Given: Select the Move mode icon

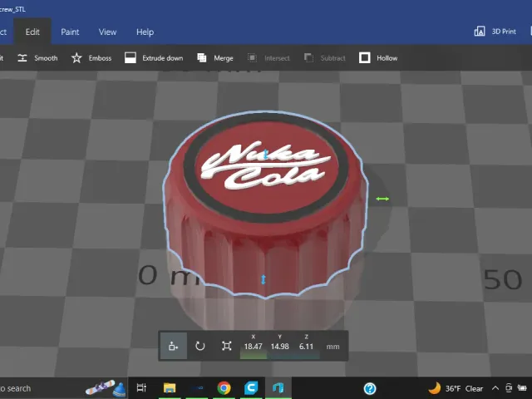Looking at the screenshot, I should 174,346.
